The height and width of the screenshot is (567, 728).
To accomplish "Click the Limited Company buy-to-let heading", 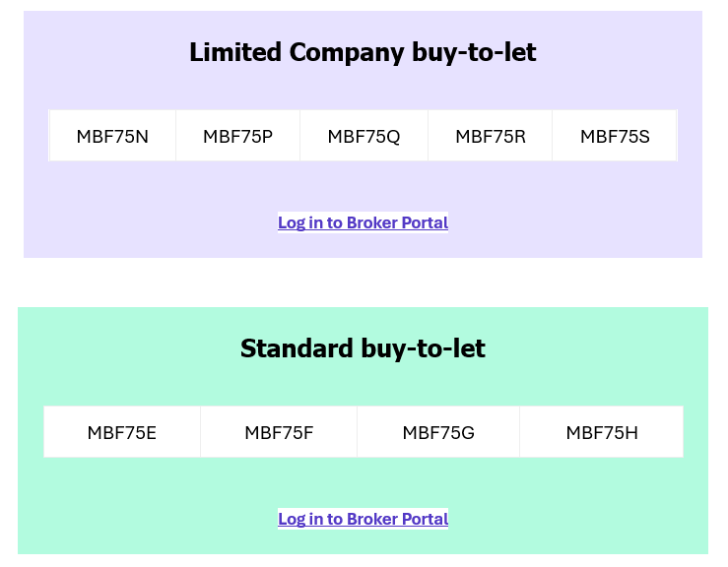I will tap(364, 52).
